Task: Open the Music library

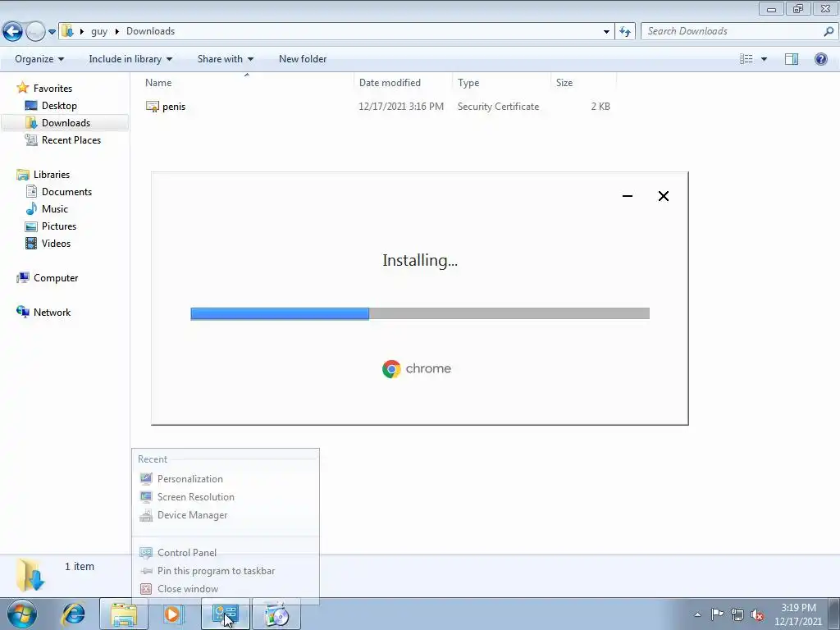Action: [55, 209]
